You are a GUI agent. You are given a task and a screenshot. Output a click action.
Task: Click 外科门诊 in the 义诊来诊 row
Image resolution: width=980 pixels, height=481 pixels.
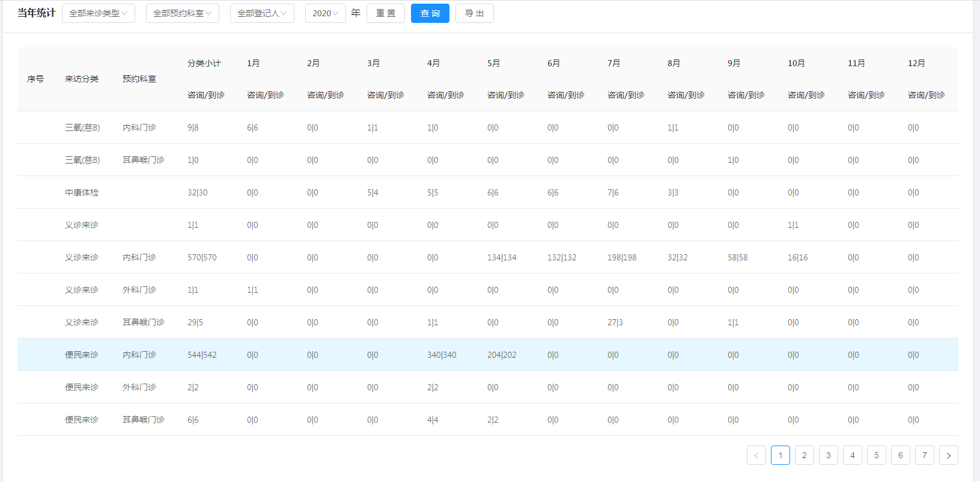click(139, 290)
